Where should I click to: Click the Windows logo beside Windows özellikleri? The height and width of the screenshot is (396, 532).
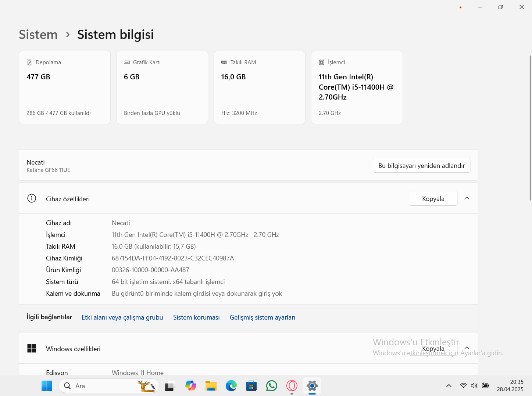pos(32,348)
